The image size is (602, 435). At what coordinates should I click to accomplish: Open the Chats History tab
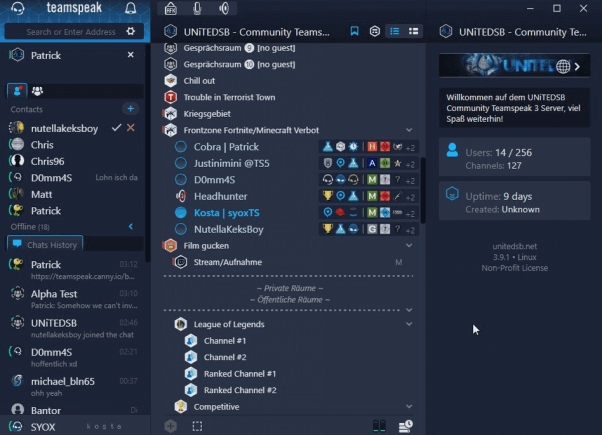pos(45,245)
